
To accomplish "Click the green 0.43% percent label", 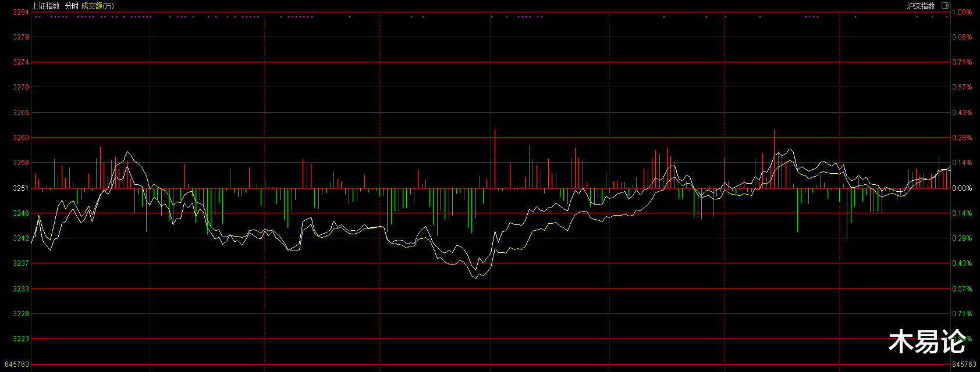I will pos(962,263).
